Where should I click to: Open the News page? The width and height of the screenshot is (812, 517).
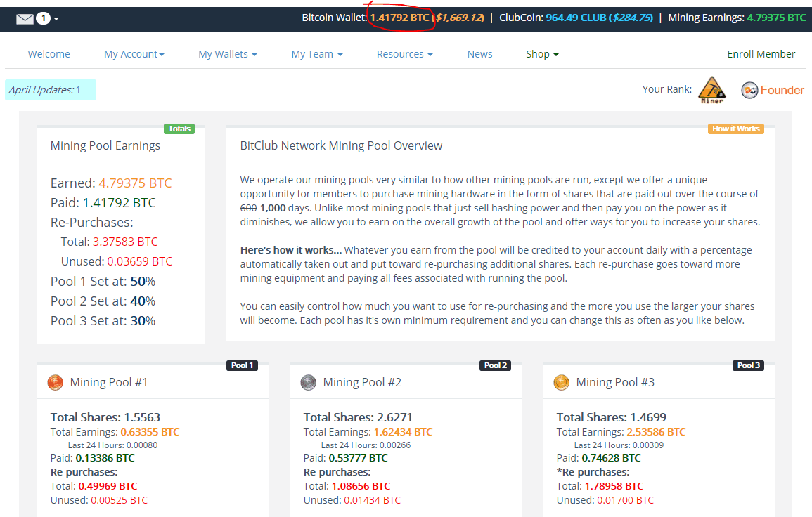point(479,54)
